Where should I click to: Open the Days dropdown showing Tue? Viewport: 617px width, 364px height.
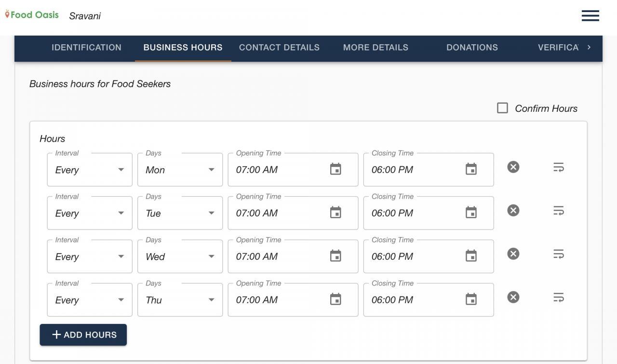pyautogui.click(x=180, y=213)
